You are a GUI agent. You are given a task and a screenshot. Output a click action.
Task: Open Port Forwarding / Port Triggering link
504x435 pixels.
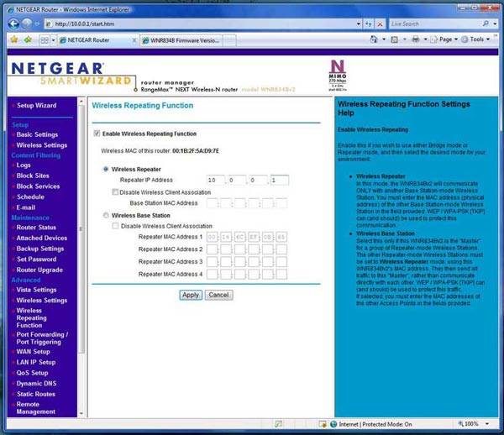(42, 338)
